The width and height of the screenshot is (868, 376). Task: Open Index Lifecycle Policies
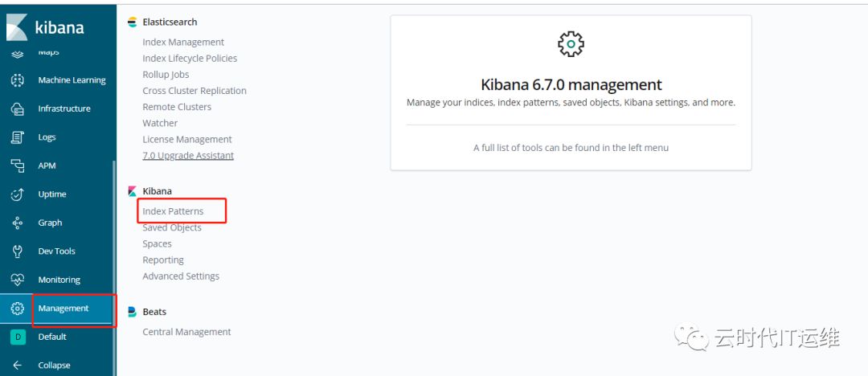click(x=190, y=58)
